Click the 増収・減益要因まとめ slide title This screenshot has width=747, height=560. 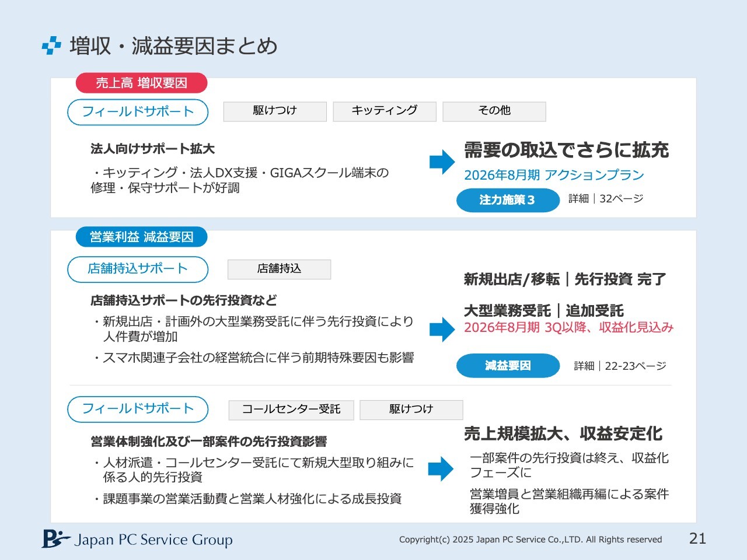coord(173,46)
